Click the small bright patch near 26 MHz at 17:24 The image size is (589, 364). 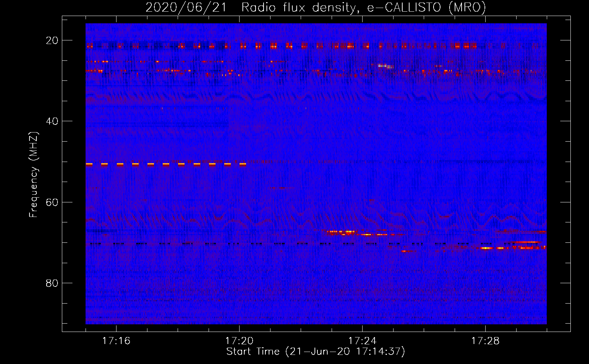pos(386,66)
